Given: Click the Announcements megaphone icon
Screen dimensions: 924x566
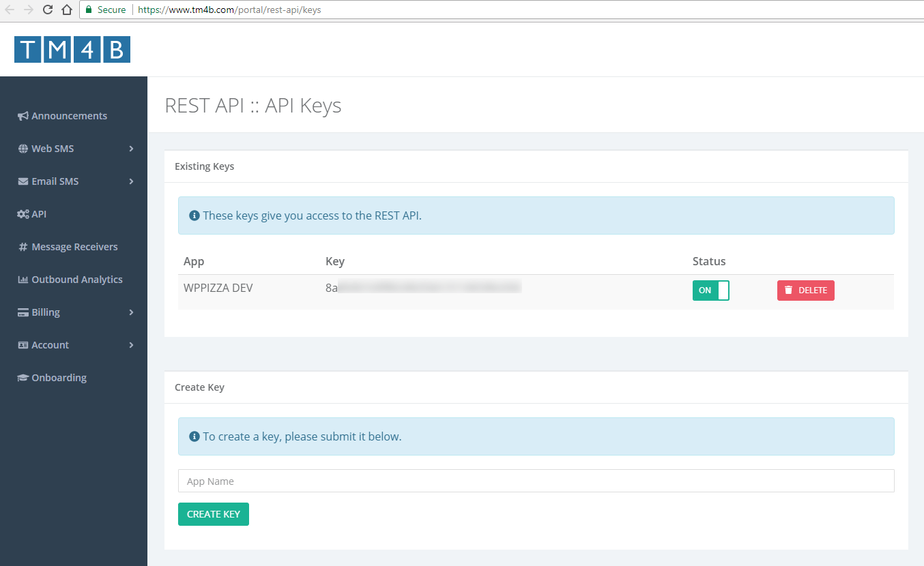Looking at the screenshot, I should pyautogui.click(x=23, y=116).
